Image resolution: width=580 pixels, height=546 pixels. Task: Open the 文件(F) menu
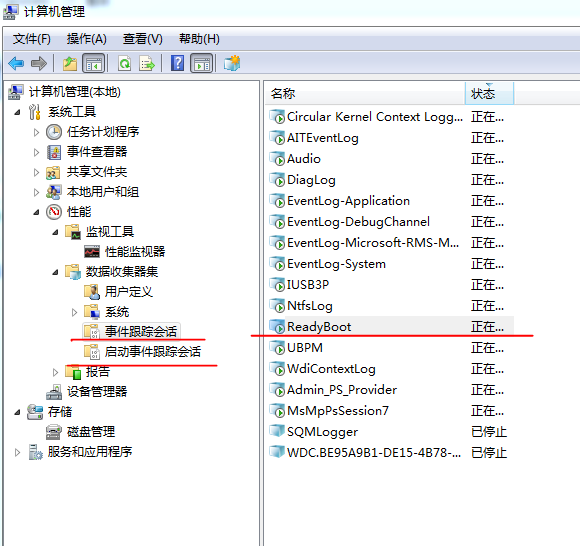click(32, 39)
